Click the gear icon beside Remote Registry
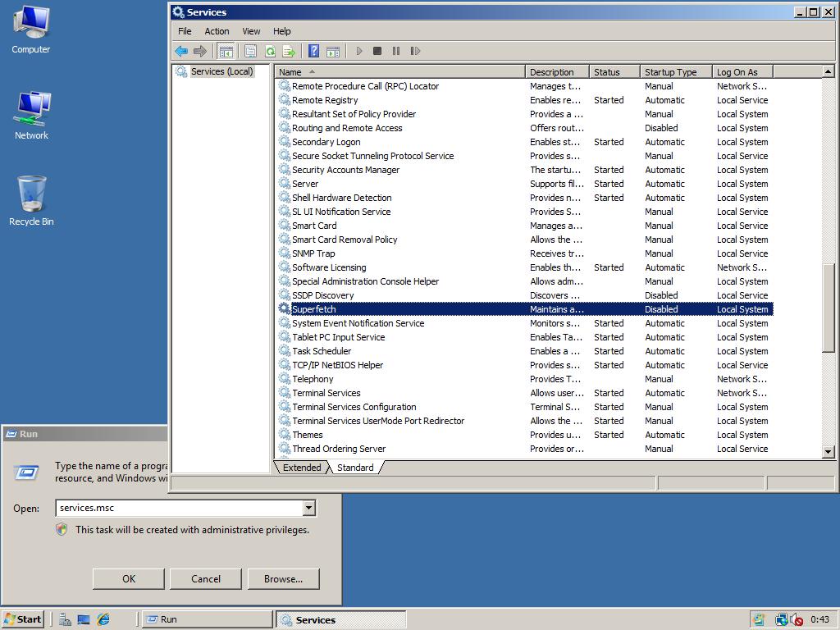 (x=285, y=99)
